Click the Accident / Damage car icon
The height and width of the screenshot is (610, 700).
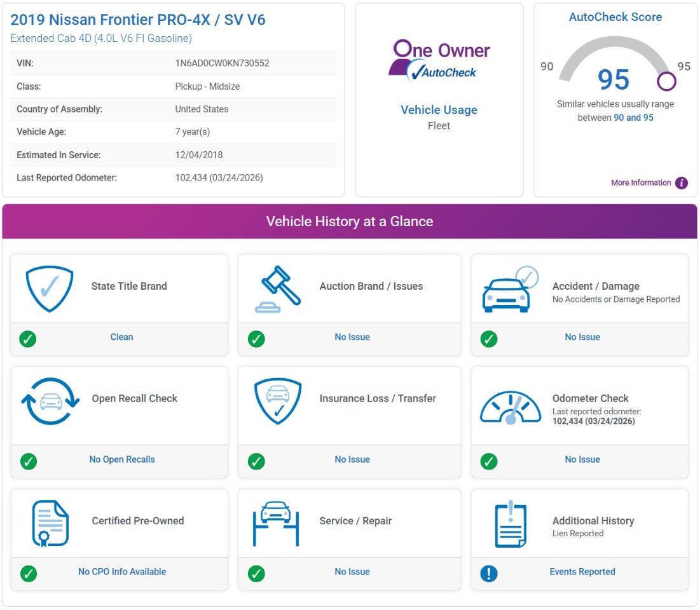[x=510, y=288]
